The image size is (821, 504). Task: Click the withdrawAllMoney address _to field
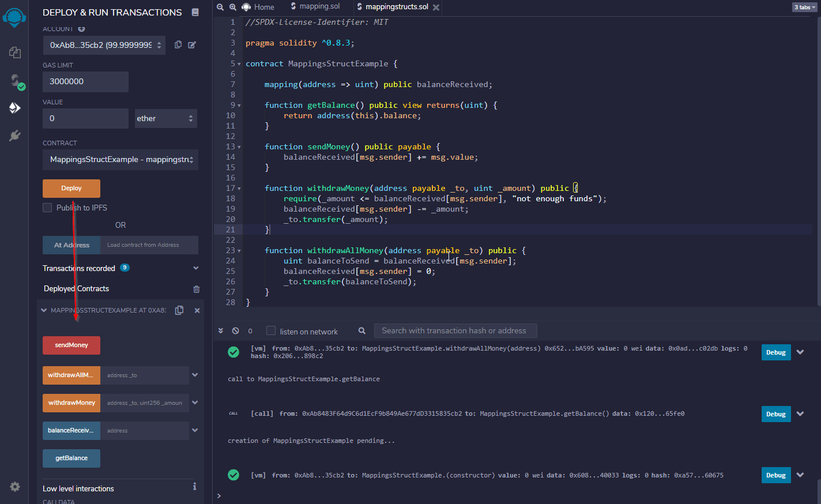tap(145, 375)
